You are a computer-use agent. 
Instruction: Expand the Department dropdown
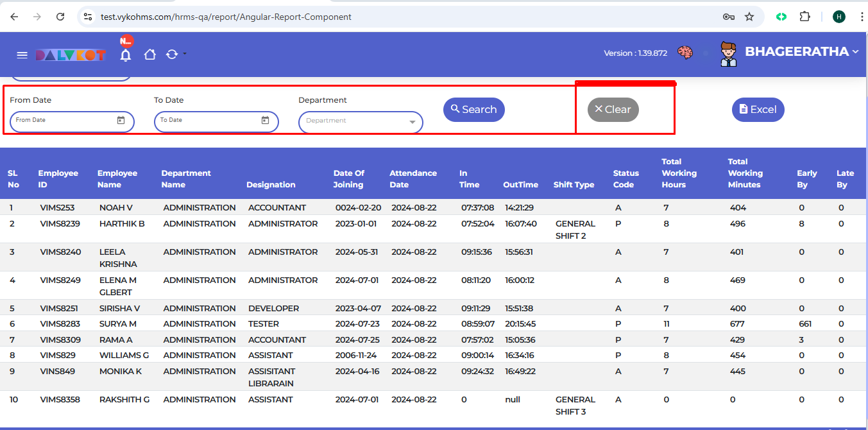[412, 121]
